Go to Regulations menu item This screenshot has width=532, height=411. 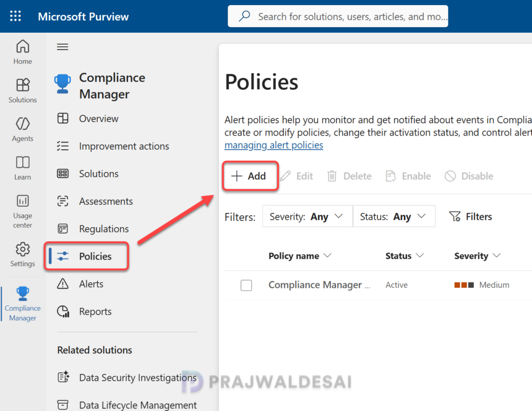tap(104, 229)
